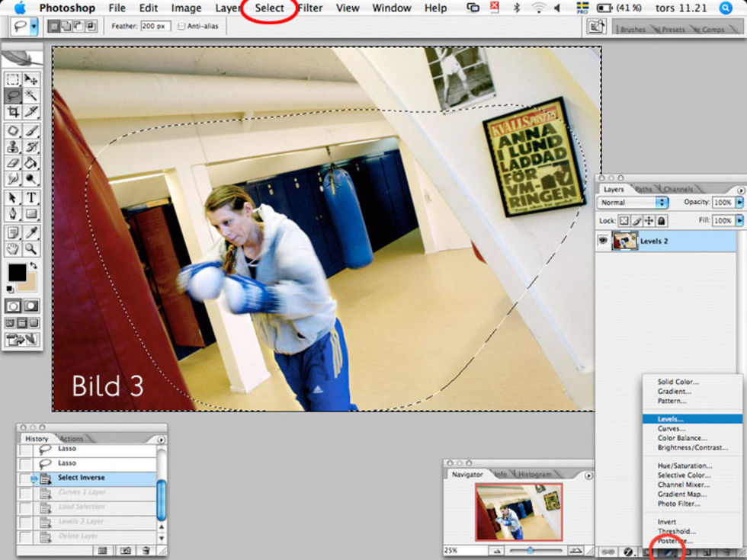Image resolution: width=747 pixels, height=560 pixels.
Task: Switch to the Histogram tab
Action: click(x=534, y=475)
